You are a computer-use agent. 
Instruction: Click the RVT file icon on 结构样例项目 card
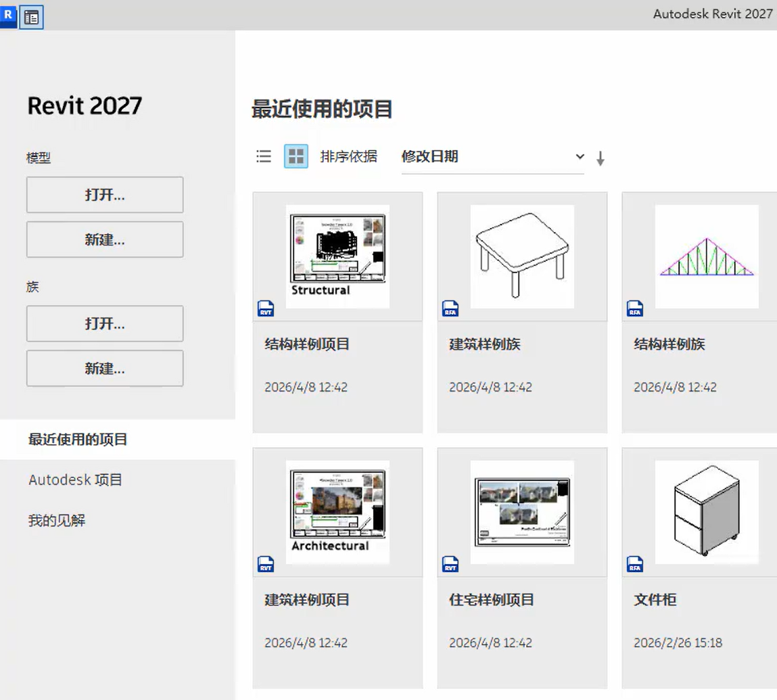click(266, 308)
